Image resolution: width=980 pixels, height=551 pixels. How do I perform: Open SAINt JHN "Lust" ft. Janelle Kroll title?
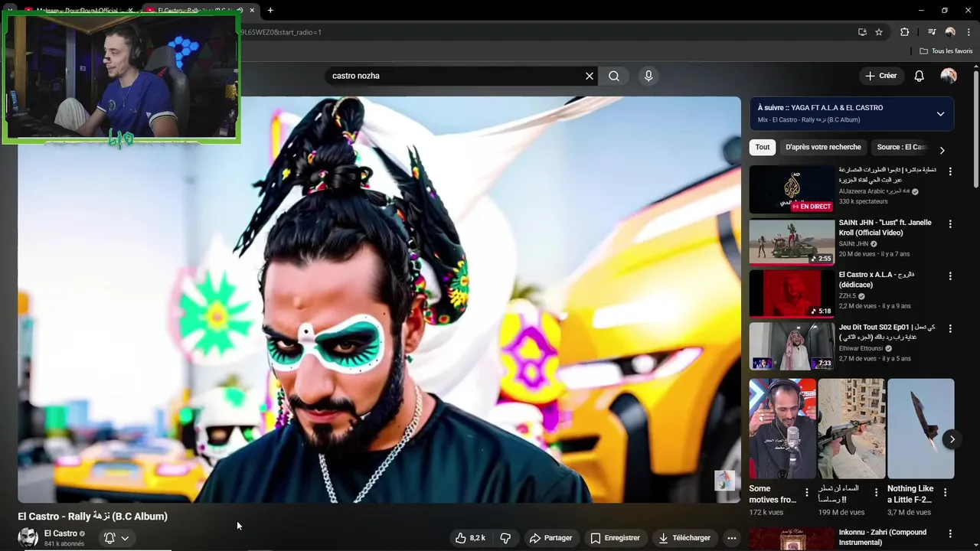pyautogui.click(x=885, y=227)
